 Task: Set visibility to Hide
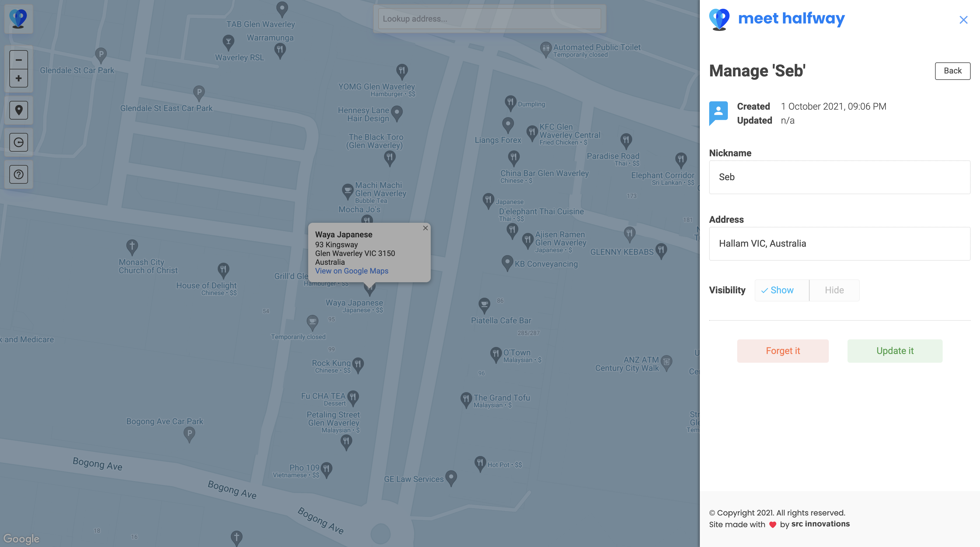[x=834, y=290]
